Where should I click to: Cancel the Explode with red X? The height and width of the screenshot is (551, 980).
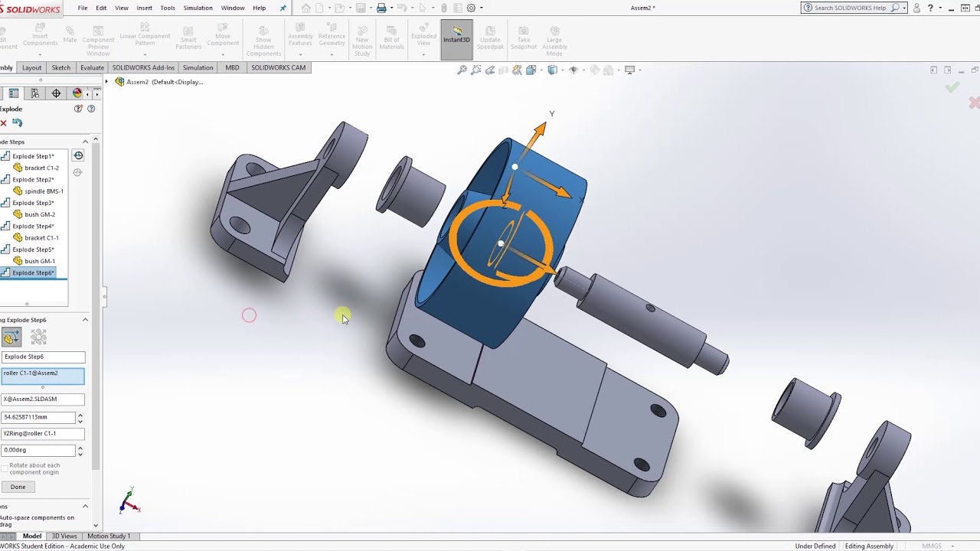click(x=3, y=122)
